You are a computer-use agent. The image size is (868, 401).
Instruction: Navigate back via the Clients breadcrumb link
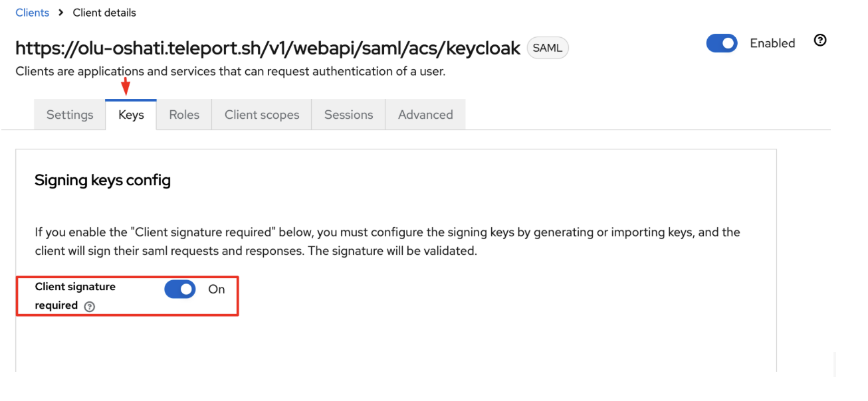point(32,12)
